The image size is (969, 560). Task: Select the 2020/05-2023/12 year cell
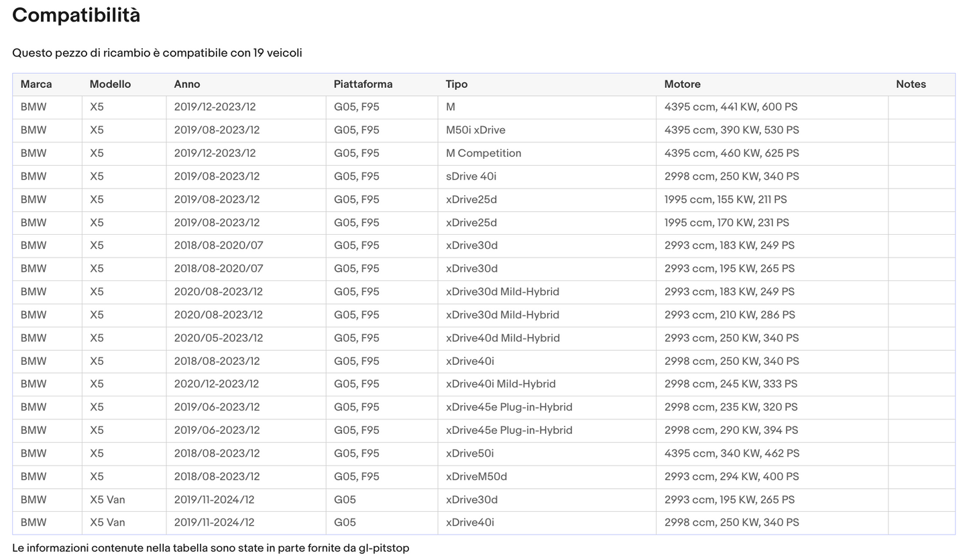pos(218,338)
